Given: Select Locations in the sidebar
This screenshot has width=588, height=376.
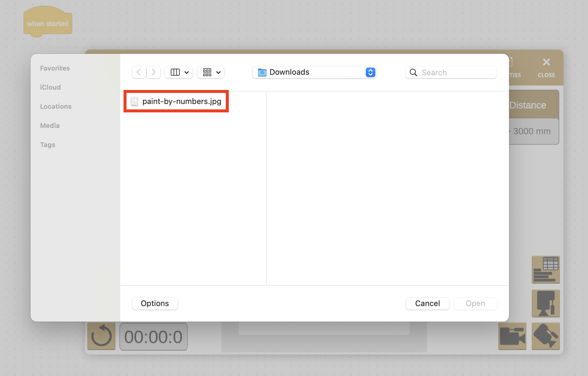Looking at the screenshot, I should pyautogui.click(x=56, y=106).
